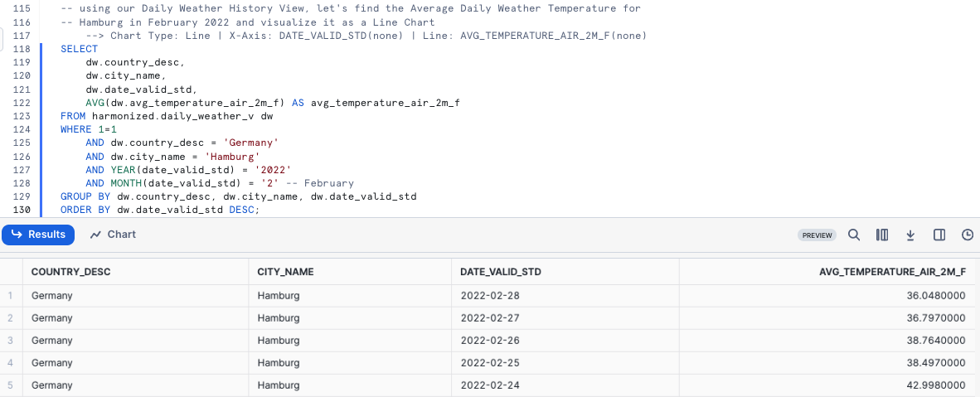Select the Germany cell in row 5
Image resolution: width=980 pixels, height=397 pixels.
pos(51,385)
